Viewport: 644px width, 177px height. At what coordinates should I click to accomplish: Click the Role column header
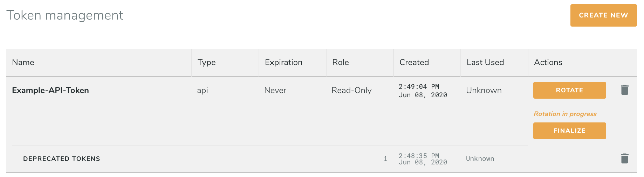pos(340,62)
